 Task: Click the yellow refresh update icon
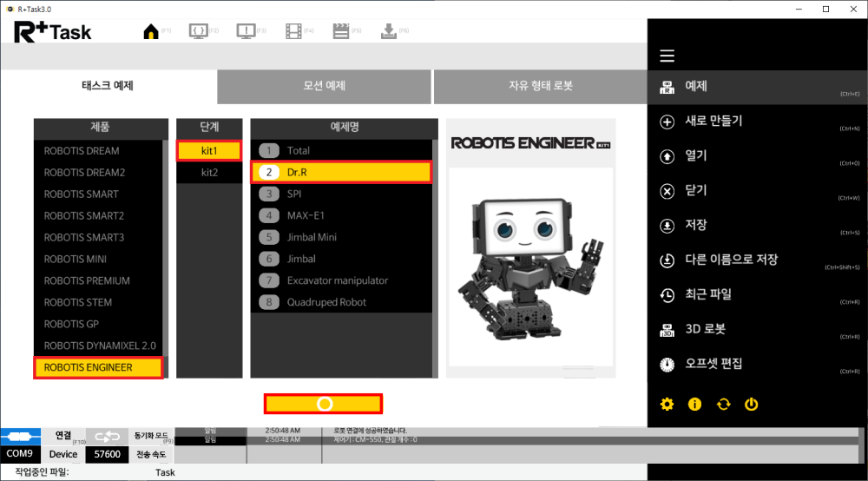723,404
